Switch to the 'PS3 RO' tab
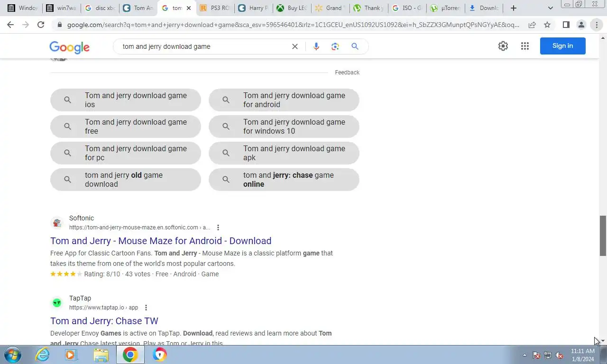This screenshot has width=607, height=364. point(215,8)
